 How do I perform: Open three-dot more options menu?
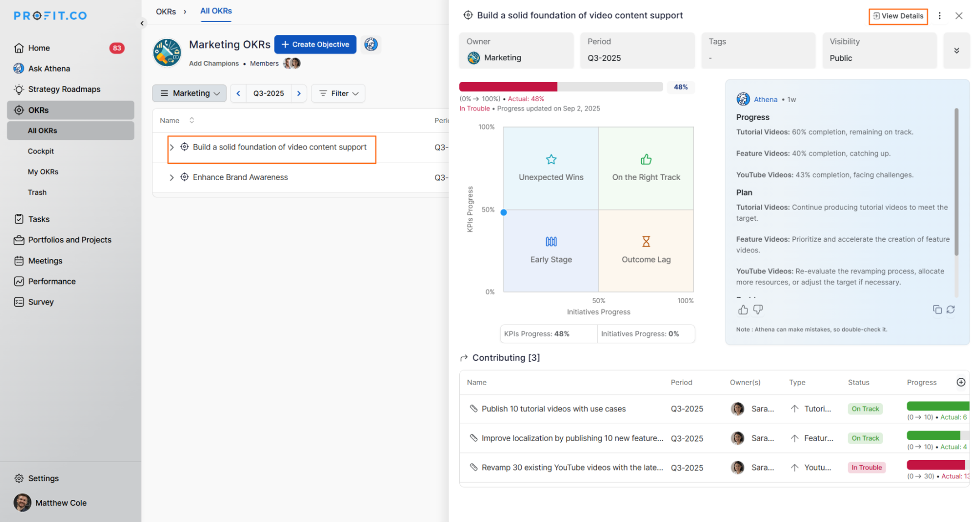click(939, 16)
